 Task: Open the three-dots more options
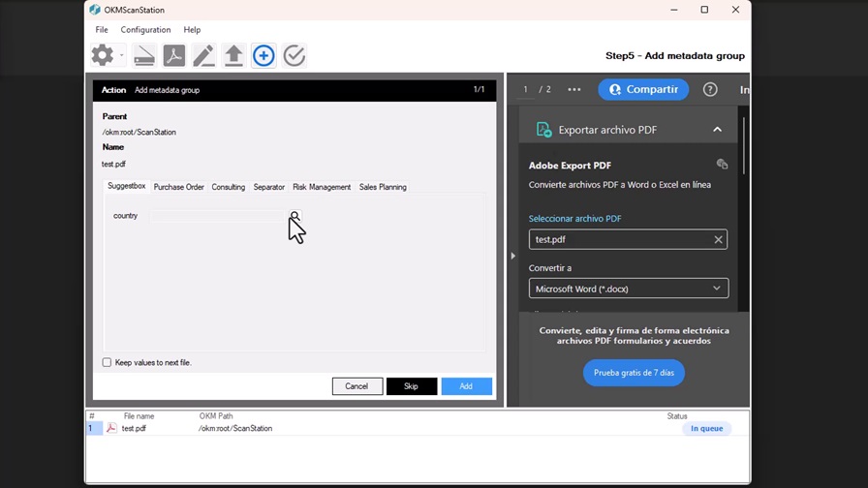click(x=574, y=89)
